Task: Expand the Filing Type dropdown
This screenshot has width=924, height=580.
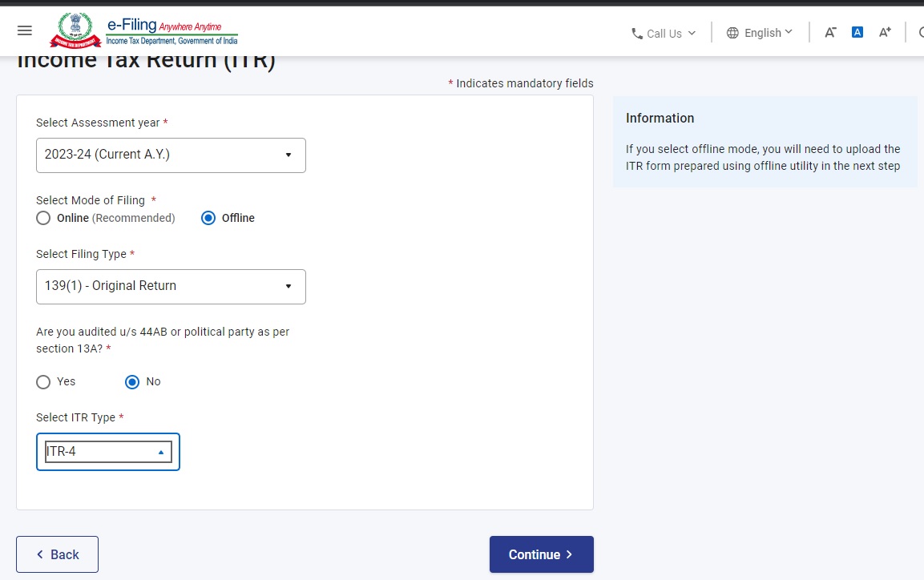Action: click(288, 286)
